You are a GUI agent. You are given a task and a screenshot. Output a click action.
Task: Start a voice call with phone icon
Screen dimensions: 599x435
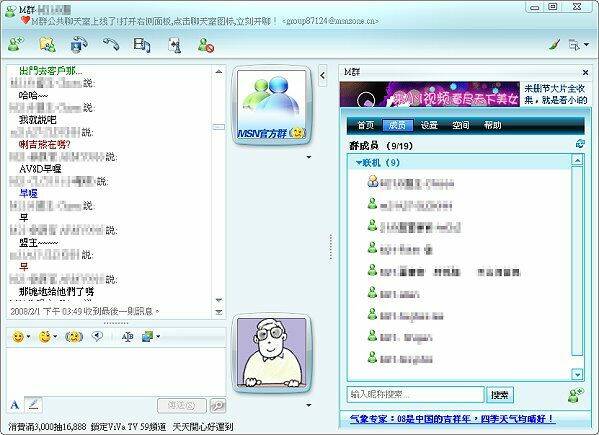click(x=111, y=44)
